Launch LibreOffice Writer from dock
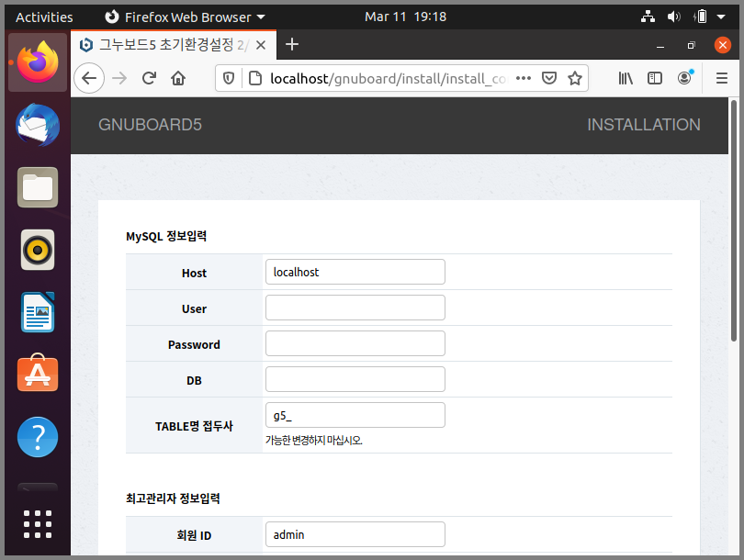This screenshot has width=744, height=560. 38,312
